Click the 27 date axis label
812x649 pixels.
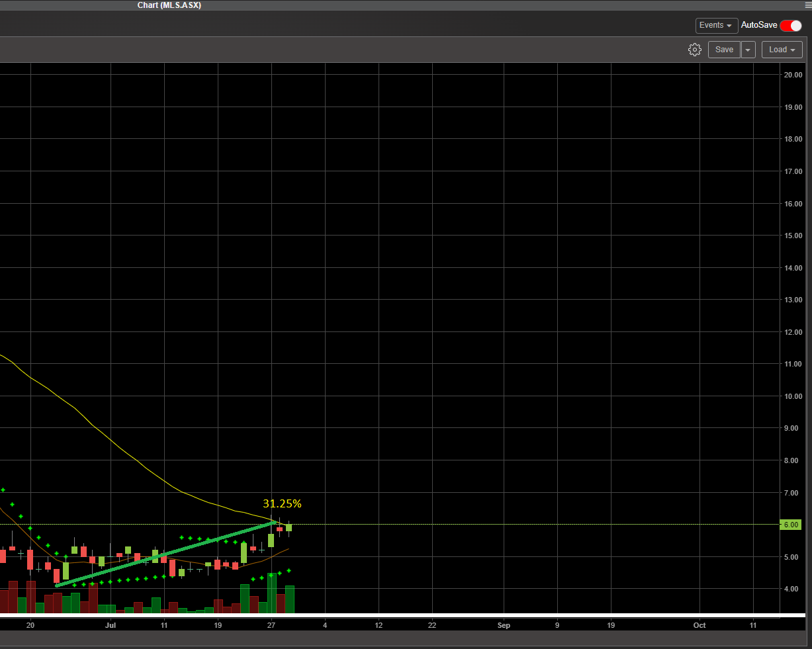tap(271, 625)
